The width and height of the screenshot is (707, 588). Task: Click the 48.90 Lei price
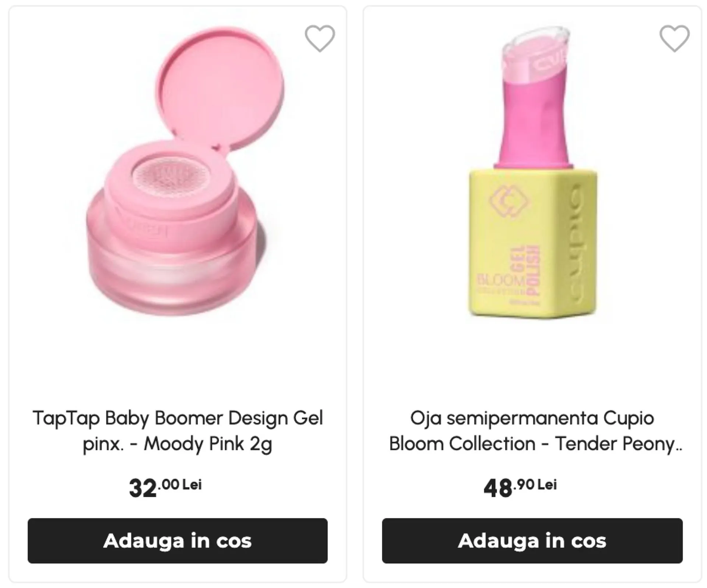520,487
